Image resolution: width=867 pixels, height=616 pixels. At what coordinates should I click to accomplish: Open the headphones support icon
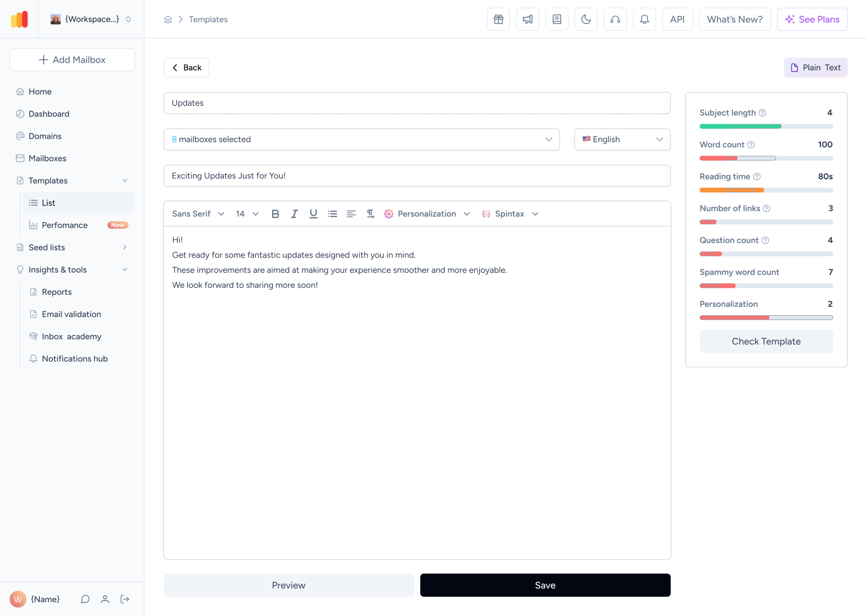point(615,19)
